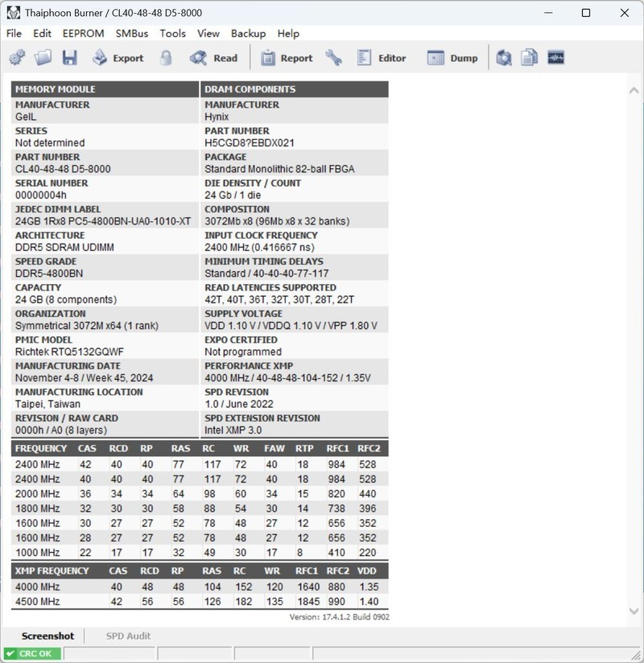Open the File menu

(14, 34)
